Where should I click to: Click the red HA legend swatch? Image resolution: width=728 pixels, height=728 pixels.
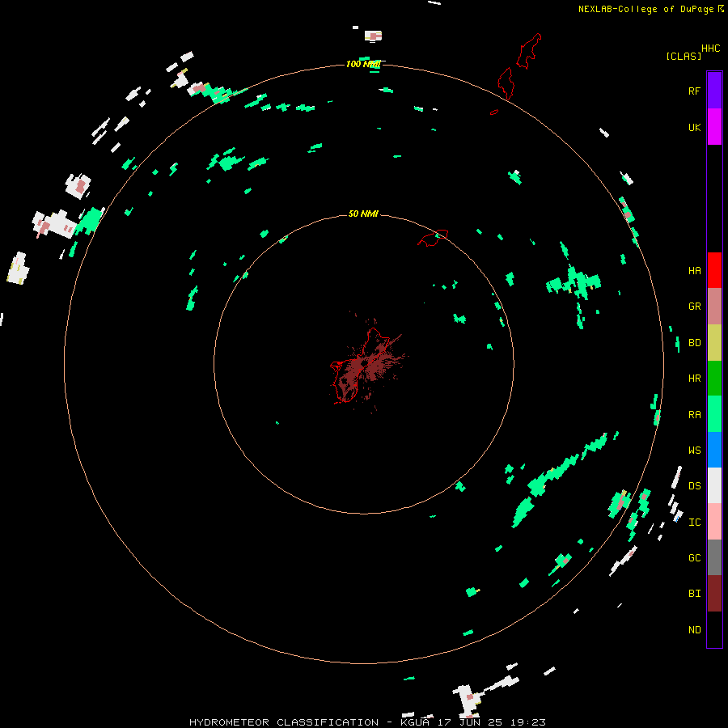coord(714,270)
